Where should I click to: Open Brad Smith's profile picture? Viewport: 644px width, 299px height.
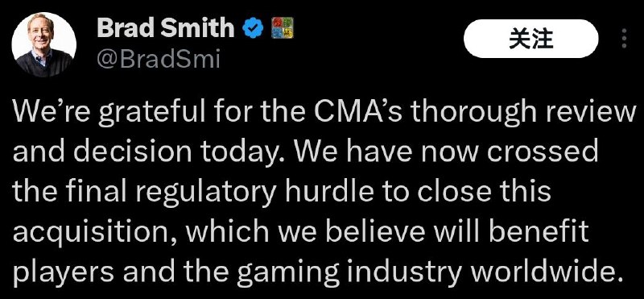point(44,44)
